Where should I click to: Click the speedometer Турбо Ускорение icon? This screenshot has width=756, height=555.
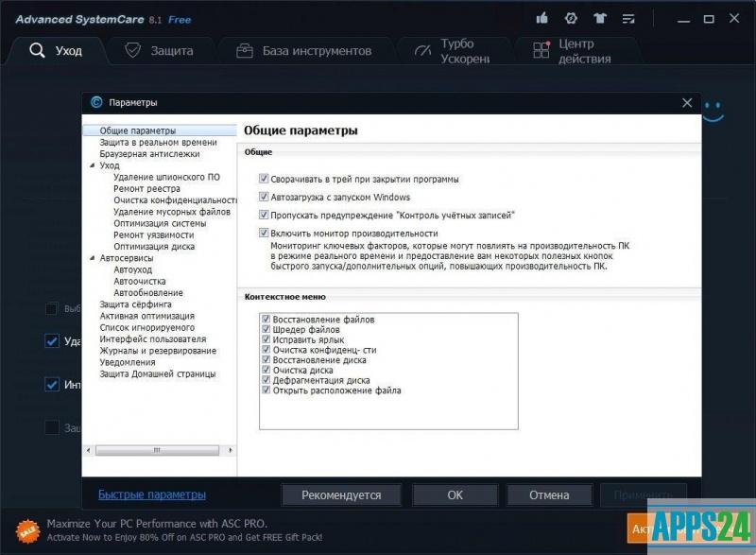[422, 51]
